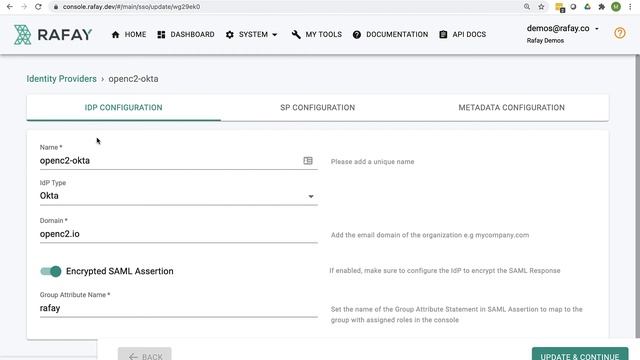Click the Rafay Demos organization text

click(x=545, y=41)
